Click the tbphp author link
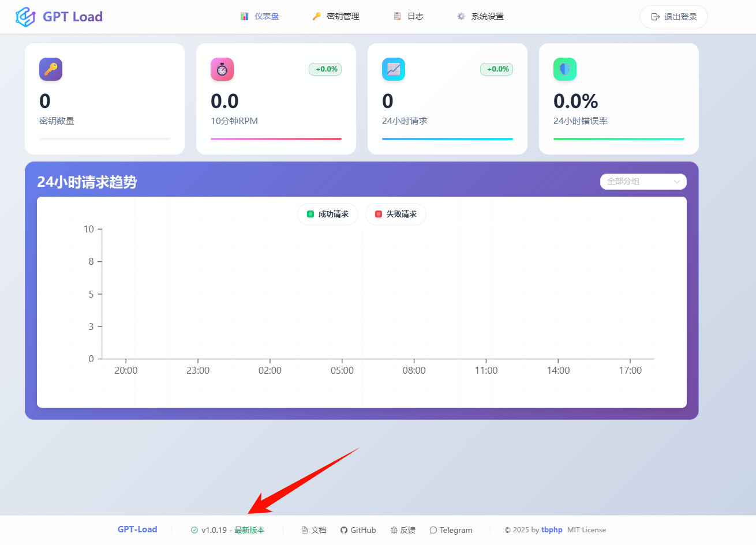 click(552, 530)
